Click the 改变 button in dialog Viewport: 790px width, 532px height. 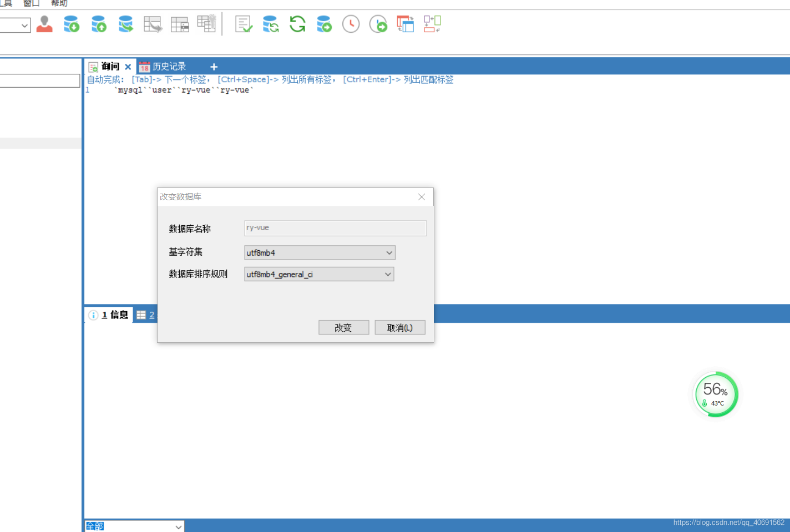coord(343,328)
